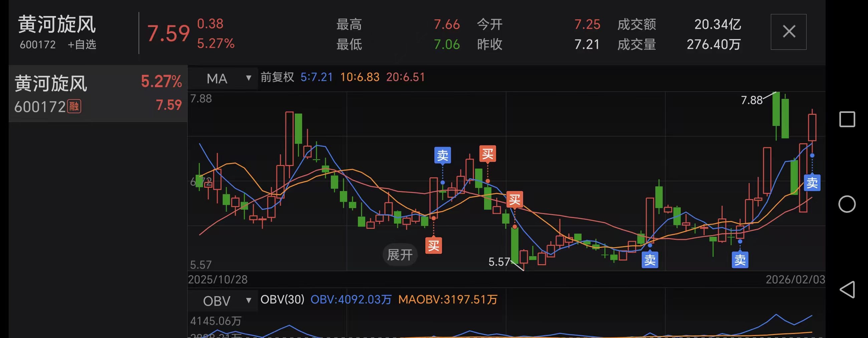Click the stock code 600172 in the header
The width and height of the screenshot is (868, 338).
pos(38,44)
